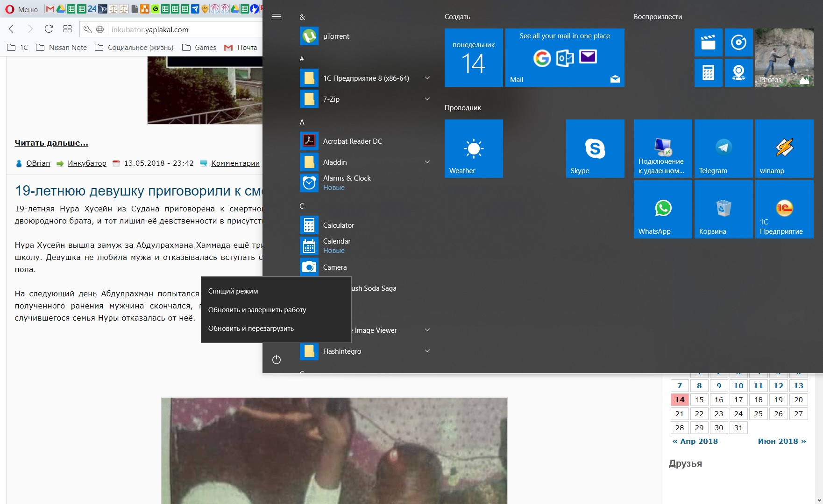Open the small Calculator tile

coord(708,73)
